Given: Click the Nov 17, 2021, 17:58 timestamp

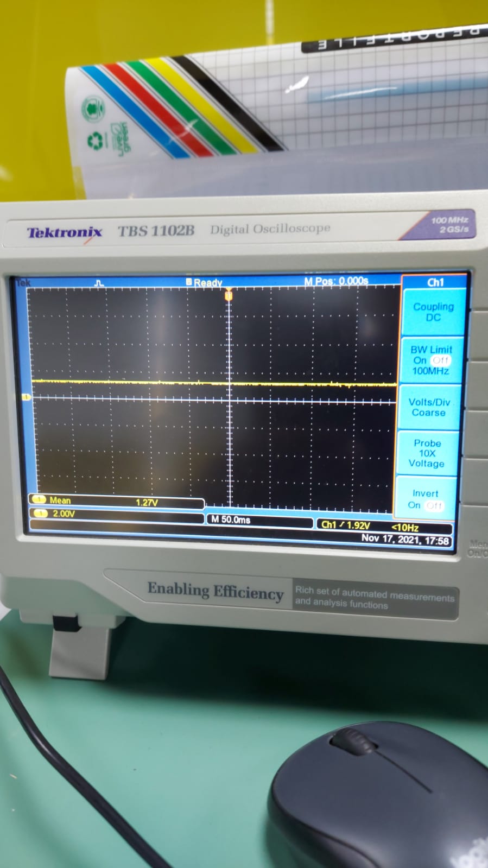Looking at the screenshot, I should click(x=405, y=540).
